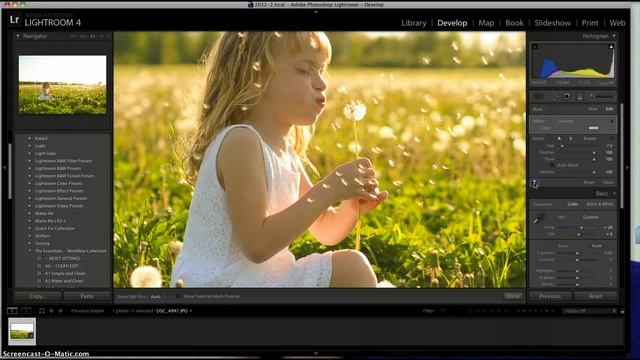Image resolution: width=640 pixels, height=360 pixels.
Task: Toggle the filter lock switch in filmstrip
Action: pyautogui.click(x=622, y=311)
